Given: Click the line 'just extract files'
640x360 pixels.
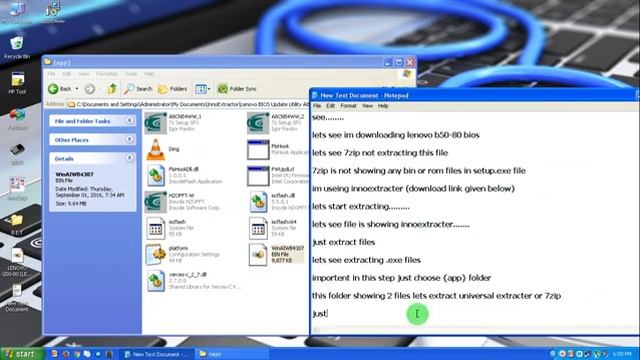Looking at the screenshot, I should 344,242.
